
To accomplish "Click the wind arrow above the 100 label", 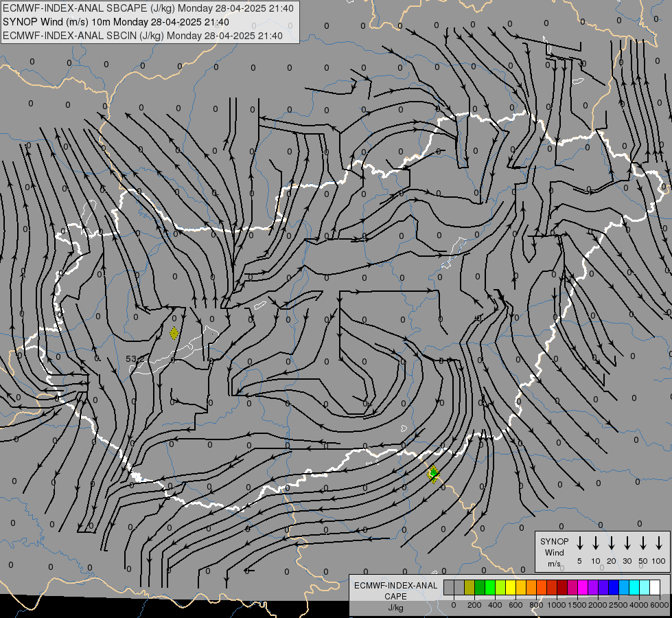I will point(659,543).
